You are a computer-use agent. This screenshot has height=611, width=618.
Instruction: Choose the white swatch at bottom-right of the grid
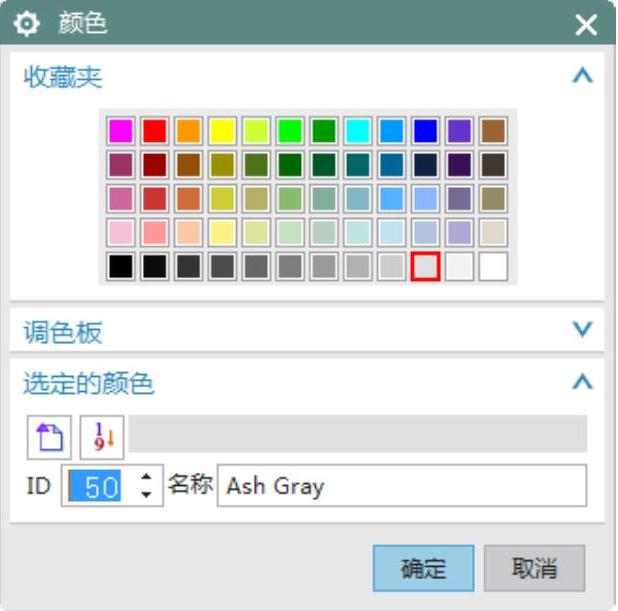493,267
